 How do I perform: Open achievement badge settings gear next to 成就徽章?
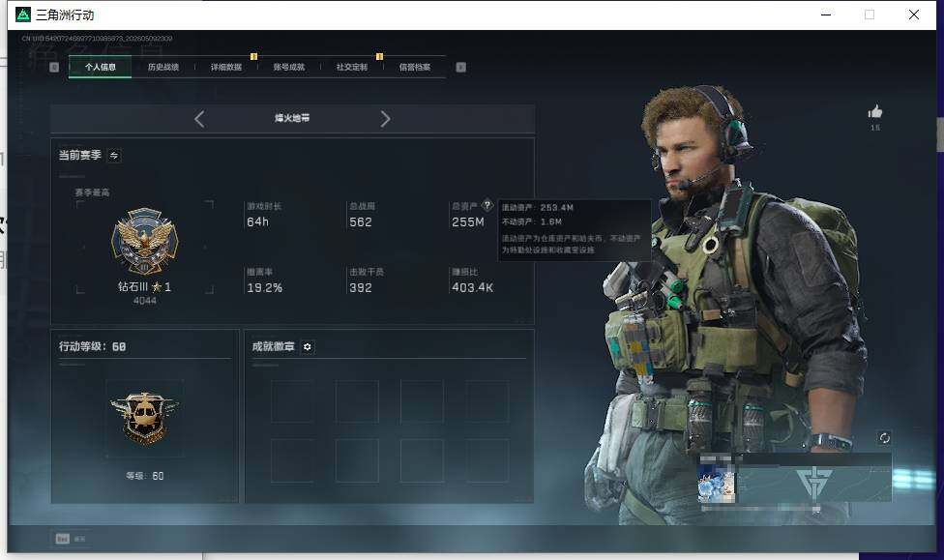click(x=307, y=347)
